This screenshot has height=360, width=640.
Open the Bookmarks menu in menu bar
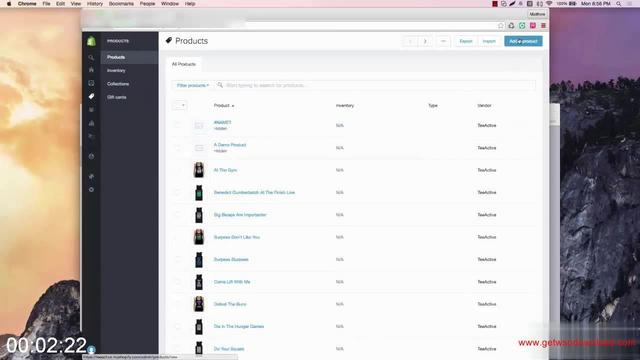pyautogui.click(x=121, y=4)
